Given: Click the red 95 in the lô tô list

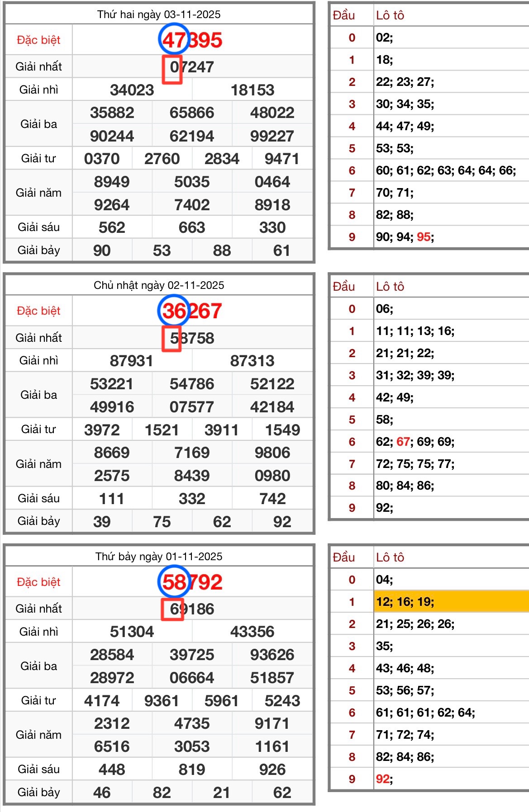Looking at the screenshot, I should tap(424, 237).
